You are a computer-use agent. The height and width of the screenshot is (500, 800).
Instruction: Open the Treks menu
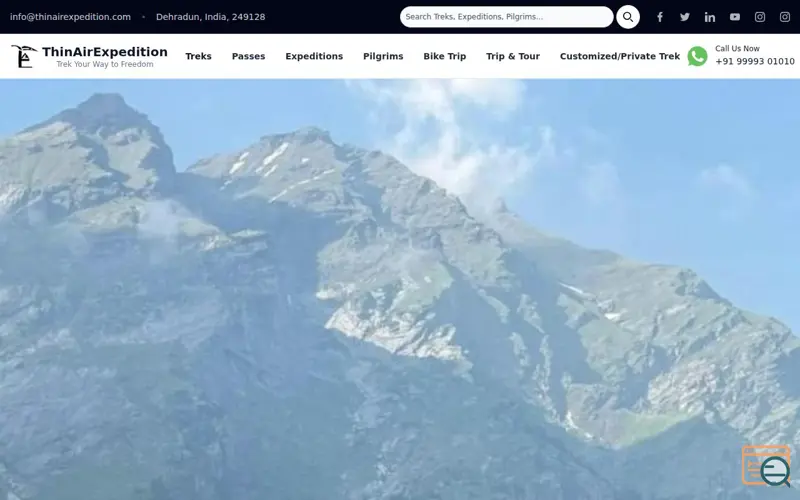click(x=198, y=56)
